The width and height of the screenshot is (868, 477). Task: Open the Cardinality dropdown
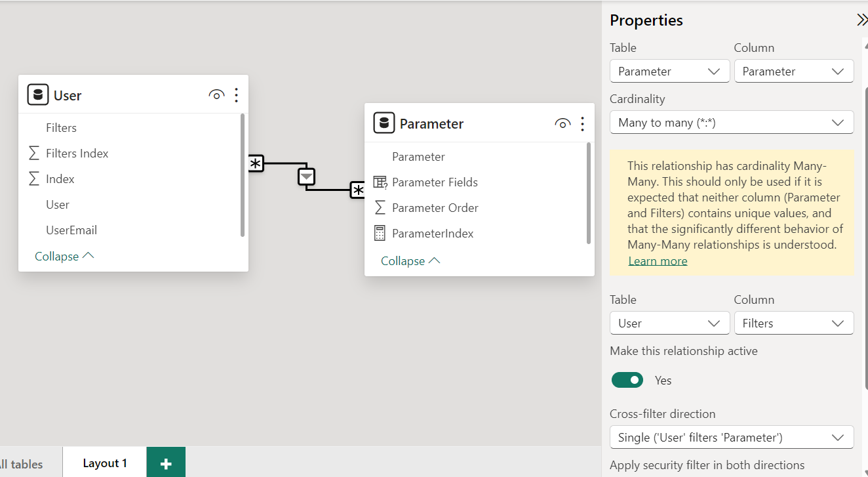(x=732, y=122)
